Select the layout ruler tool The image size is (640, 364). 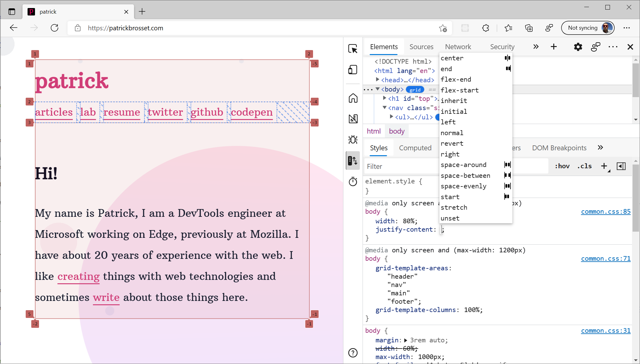[x=353, y=118]
